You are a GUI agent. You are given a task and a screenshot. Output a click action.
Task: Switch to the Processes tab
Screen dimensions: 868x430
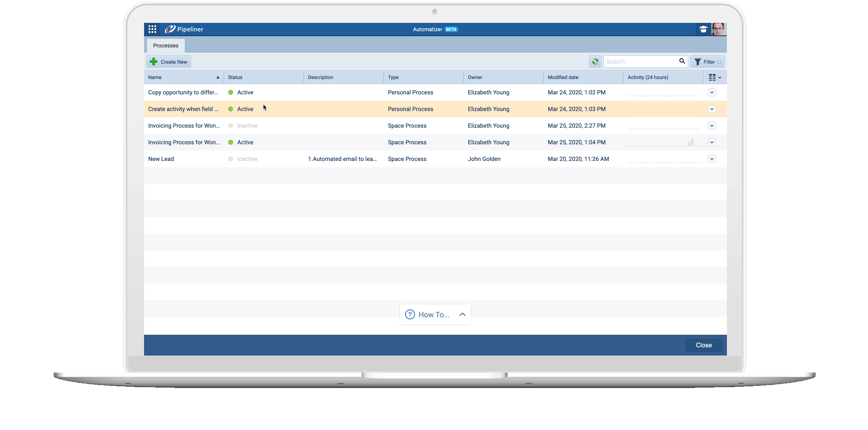(x=165, y=45)
